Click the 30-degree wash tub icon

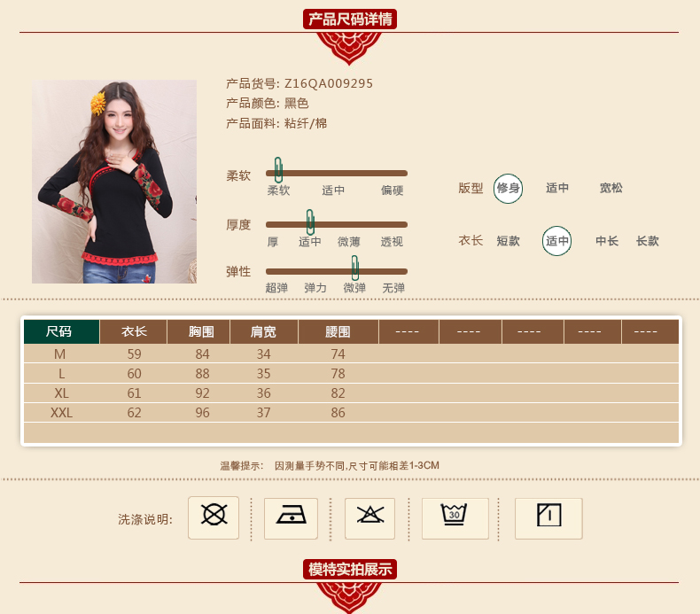(455, 517)
